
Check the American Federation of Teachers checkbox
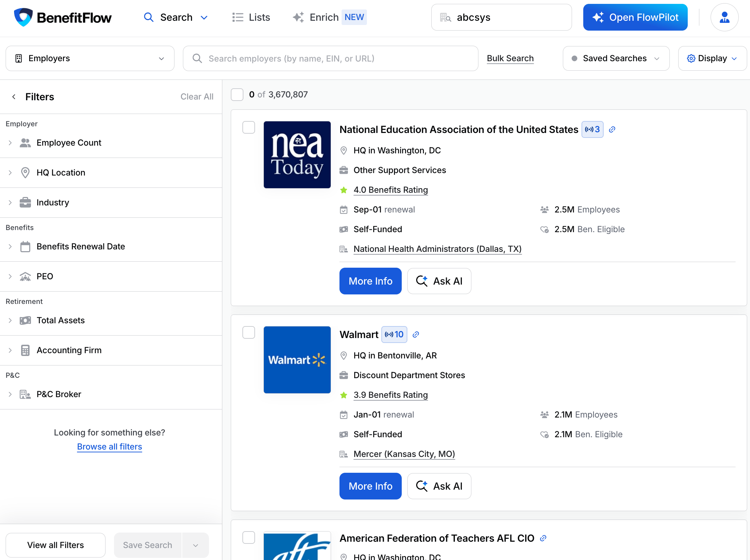point(249,537)
